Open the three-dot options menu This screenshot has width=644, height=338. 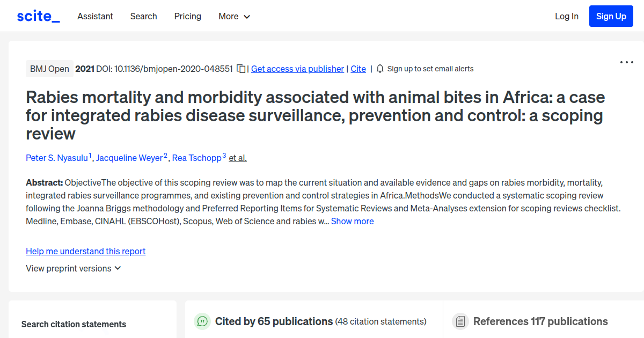pyautogui.click(x=626, y=62)
